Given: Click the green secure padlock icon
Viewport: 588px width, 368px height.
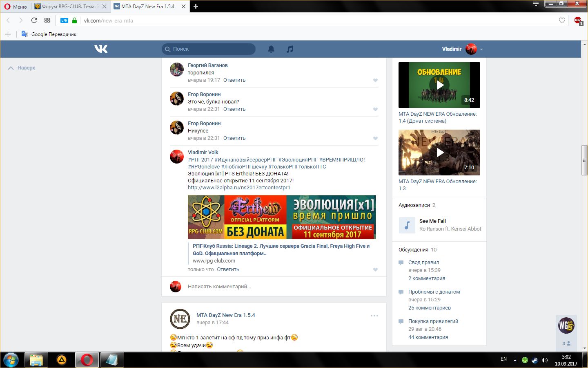Looking at the screenshot, I should (x=74, y=20).
